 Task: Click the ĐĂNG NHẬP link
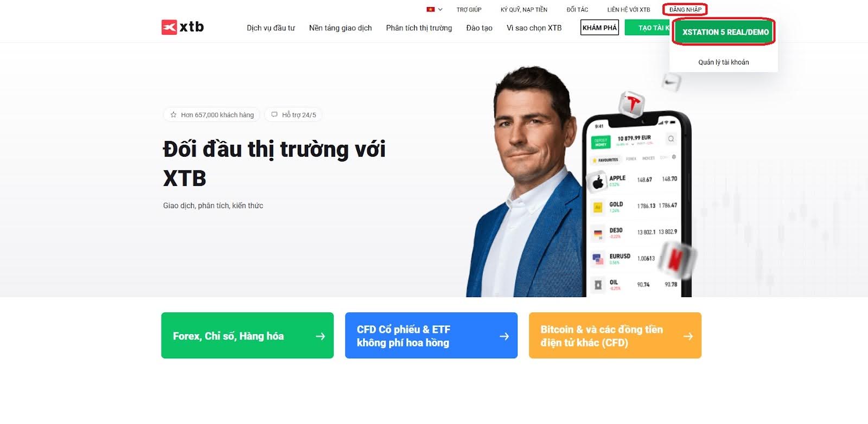pos(685,9)
